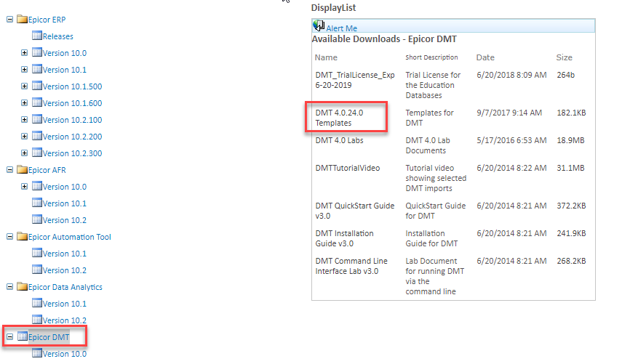Click the Size column header
The width and height of the screenshot is (622, 364).
tap(564, 57)
